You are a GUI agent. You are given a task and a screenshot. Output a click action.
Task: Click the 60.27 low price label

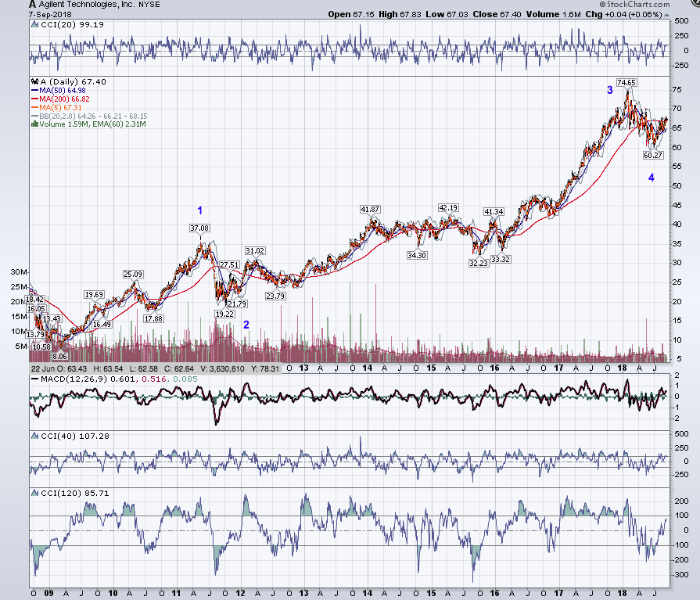point(652,156)
